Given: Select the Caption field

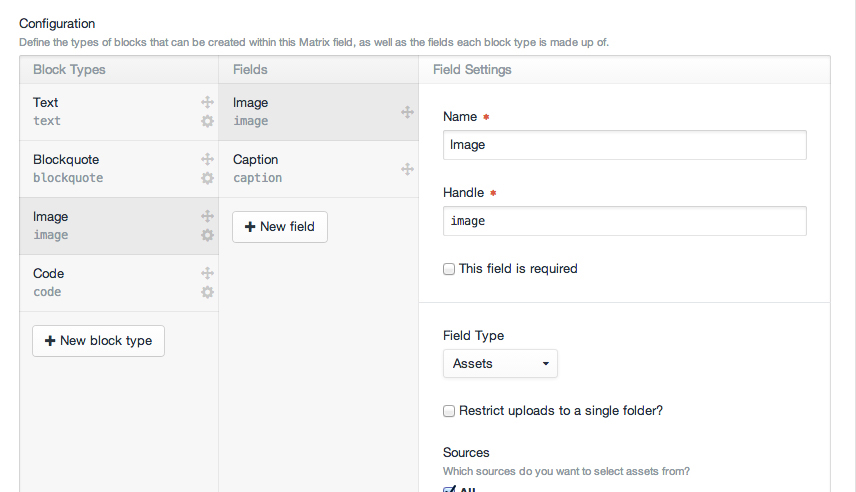Looking at the screenshot, I should (x=318, y=169).
